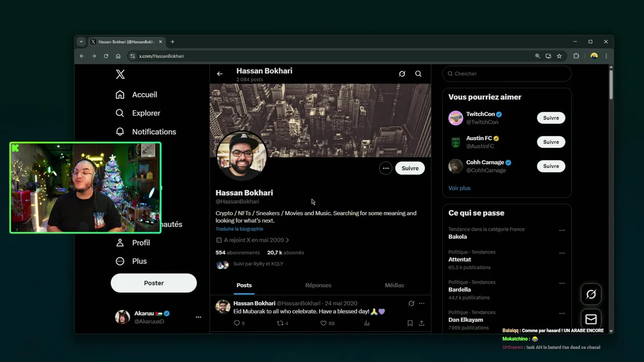The height and width of the screenshot is (362, 644).
Task: Open Notifications bell in sidebar
Action: tap(146, 132)
